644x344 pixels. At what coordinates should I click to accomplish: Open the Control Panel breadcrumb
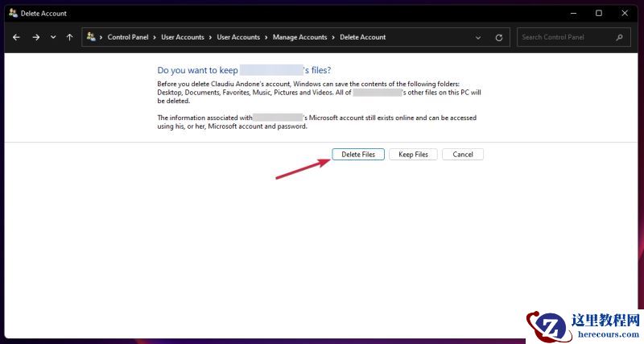(128, 37)
